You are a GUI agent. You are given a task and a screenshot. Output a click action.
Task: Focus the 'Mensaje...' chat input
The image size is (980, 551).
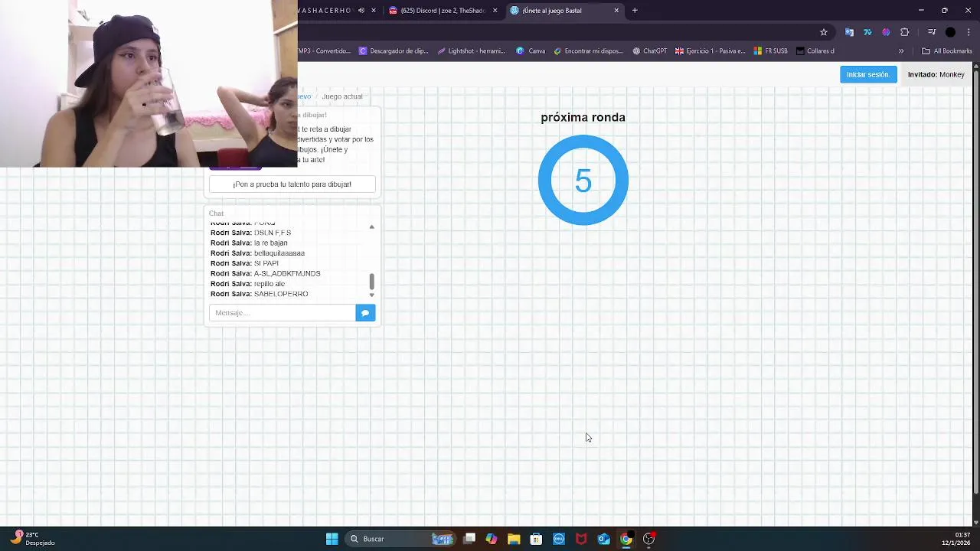[282, 312]
